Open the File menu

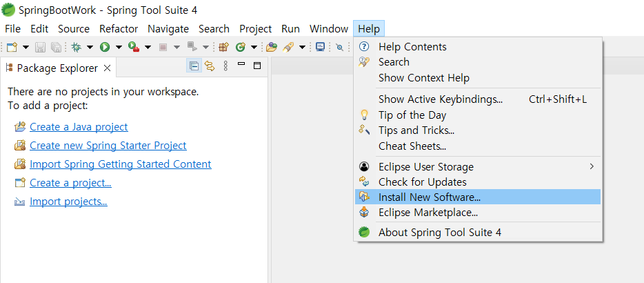pos(12,29)
